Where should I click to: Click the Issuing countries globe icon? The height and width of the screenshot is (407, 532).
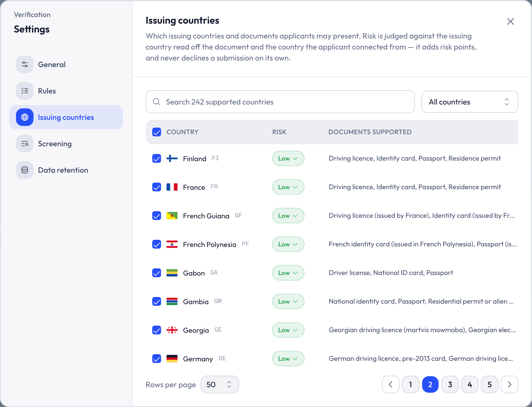pyautogui.click(x=25, y=117)
